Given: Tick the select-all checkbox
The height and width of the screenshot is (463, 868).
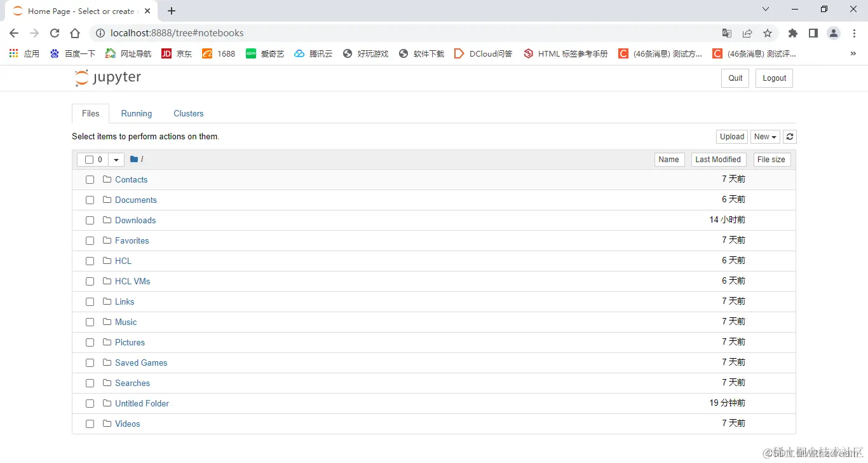Looking at the screenshot, I should [x=89, y=160].
